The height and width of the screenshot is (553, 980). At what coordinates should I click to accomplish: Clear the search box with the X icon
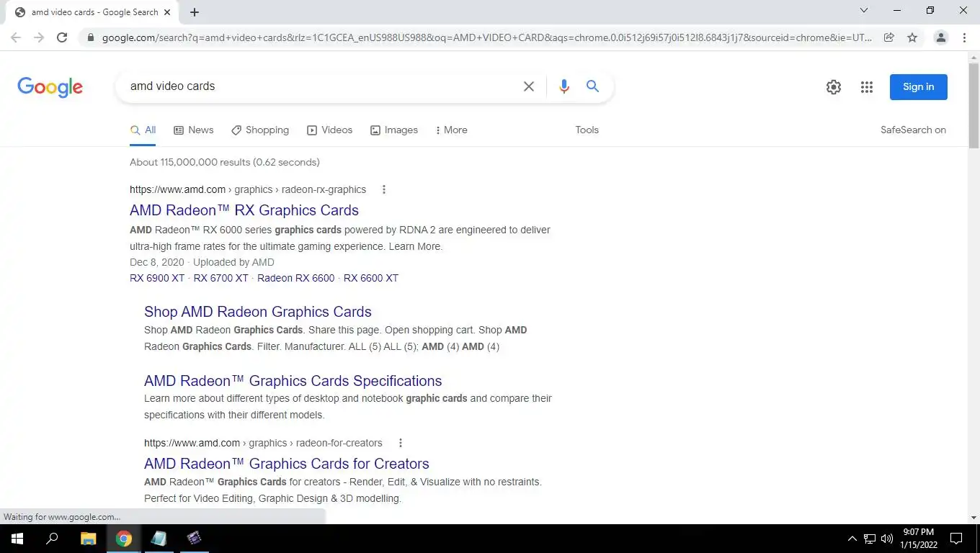click(x=529, y=86)
